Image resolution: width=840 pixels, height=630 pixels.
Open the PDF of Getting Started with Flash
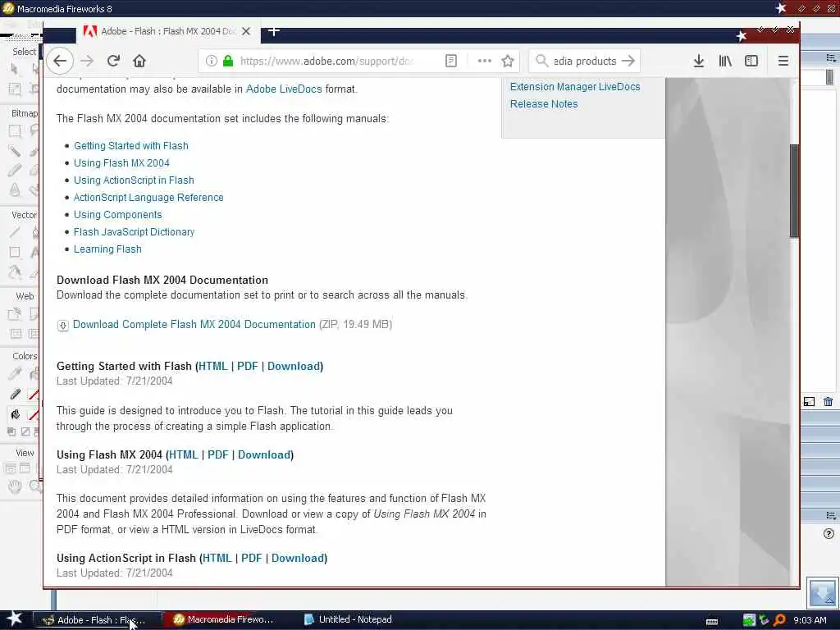[248, 367]
